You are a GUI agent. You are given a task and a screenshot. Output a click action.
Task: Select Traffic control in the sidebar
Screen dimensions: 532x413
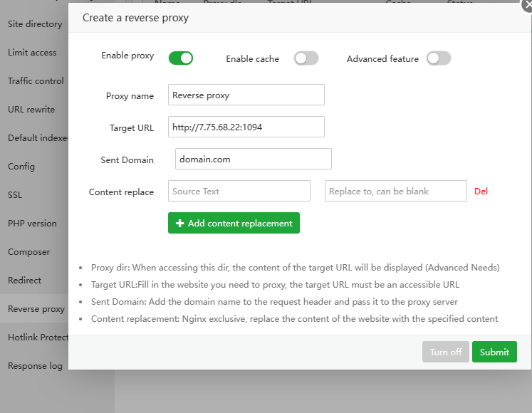36,80
